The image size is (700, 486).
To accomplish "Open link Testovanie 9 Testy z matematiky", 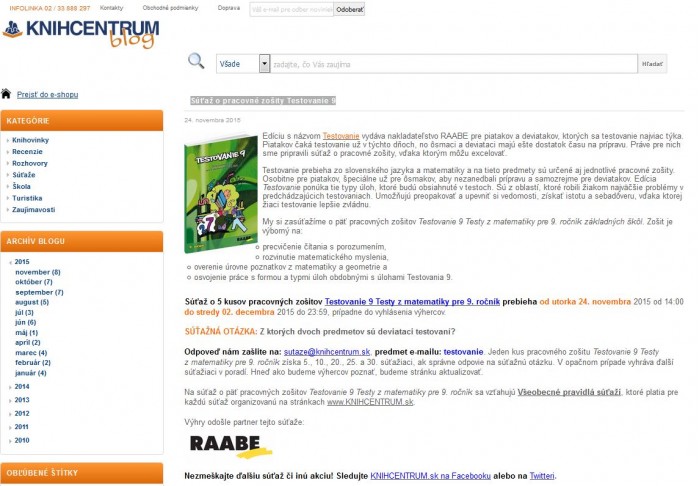I will tap(412, 302).
